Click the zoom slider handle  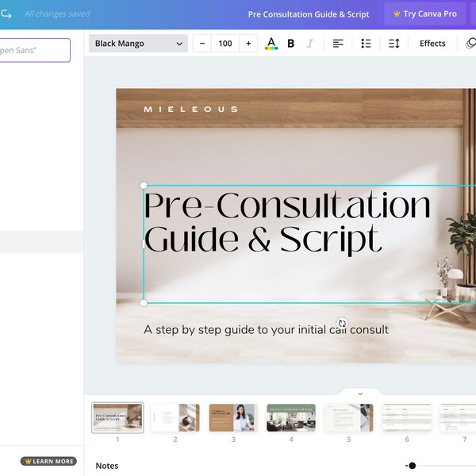pos(412,466)
